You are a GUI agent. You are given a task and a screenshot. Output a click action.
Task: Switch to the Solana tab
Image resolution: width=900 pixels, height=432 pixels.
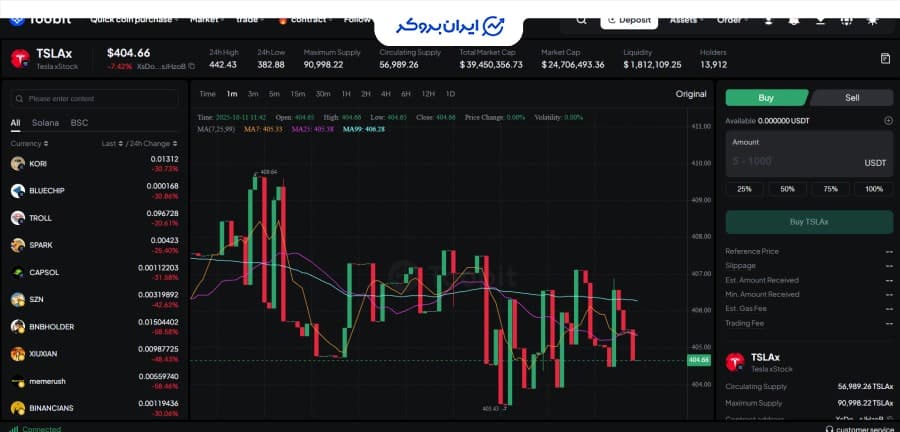tap(45, 123)
